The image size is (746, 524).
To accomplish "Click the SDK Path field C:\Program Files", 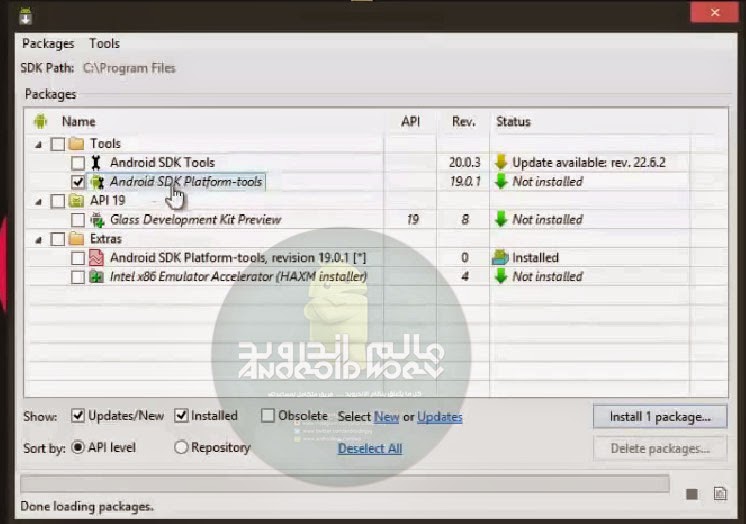I will pyautogui.click(x=129, y=69).
